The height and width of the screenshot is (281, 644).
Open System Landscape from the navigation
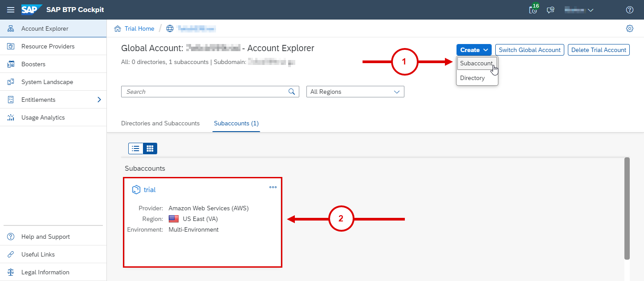click(x=47, y=81)
